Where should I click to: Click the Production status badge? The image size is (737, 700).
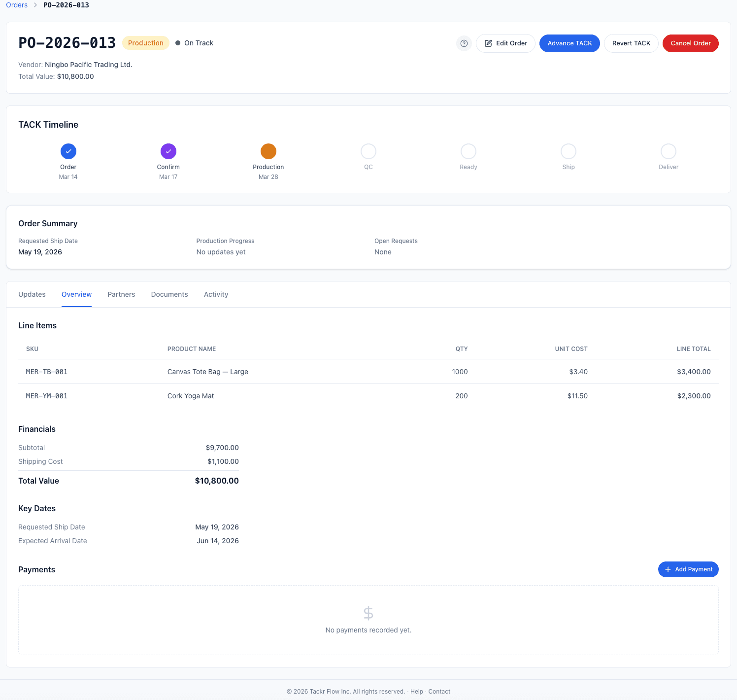pyautogui.click(x=145, y=43)
